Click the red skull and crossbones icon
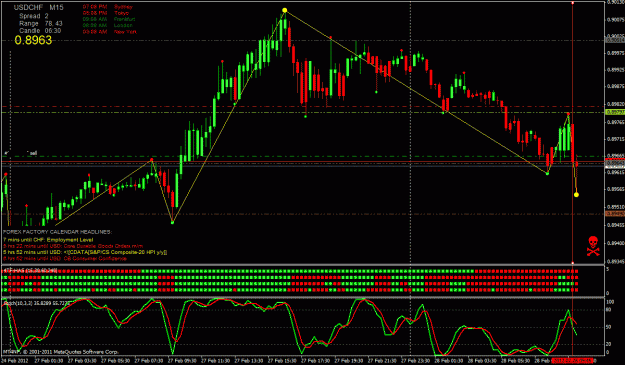 [x=593, y=246]
